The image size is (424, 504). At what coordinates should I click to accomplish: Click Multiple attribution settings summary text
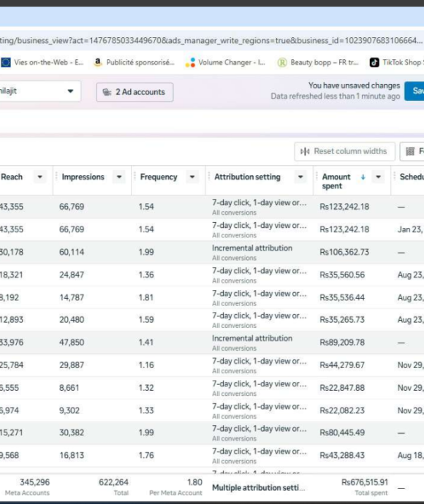point(259,488)
